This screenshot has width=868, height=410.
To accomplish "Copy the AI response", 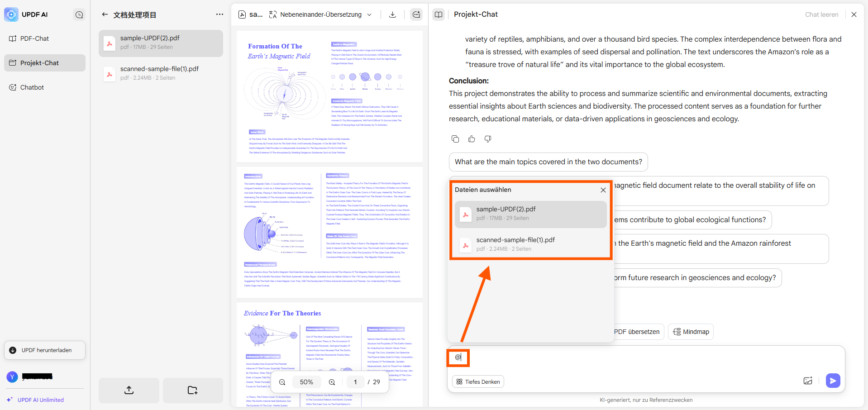I will coord(455,139).
